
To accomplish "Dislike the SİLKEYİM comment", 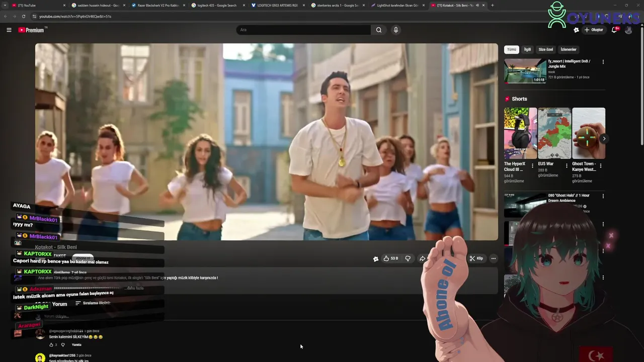I will click(x=63, y=345).
